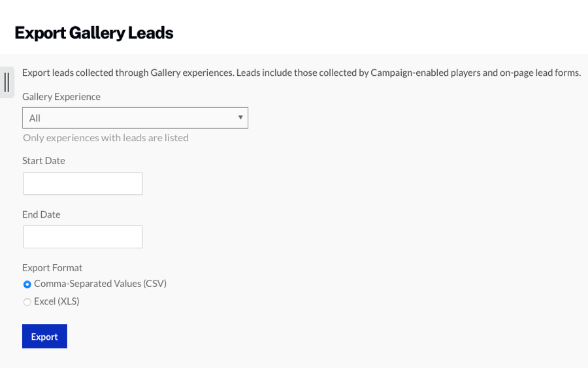The width and height of the screenshot is (588, 368).
Task: Open the Gallery Experience dropdown
Action: point(135,118)
